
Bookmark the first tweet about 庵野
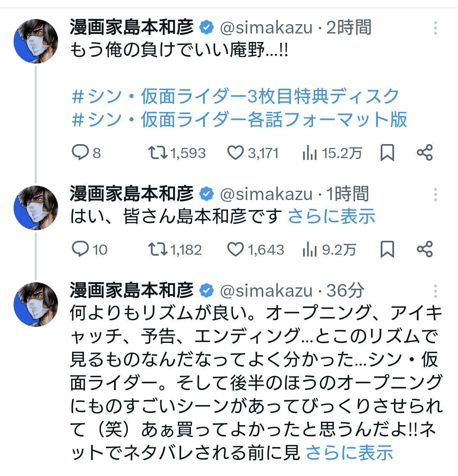coord(387,153)
